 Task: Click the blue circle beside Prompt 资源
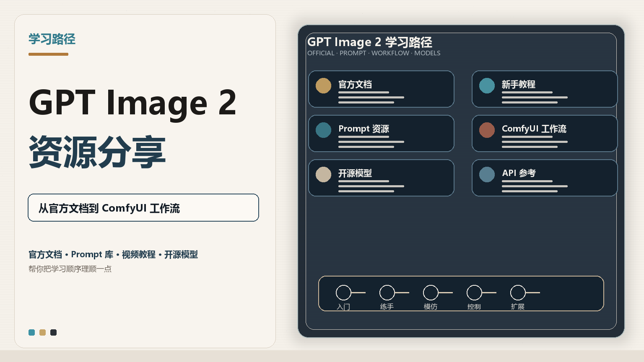pyautogui.click(x=323, y=130)
